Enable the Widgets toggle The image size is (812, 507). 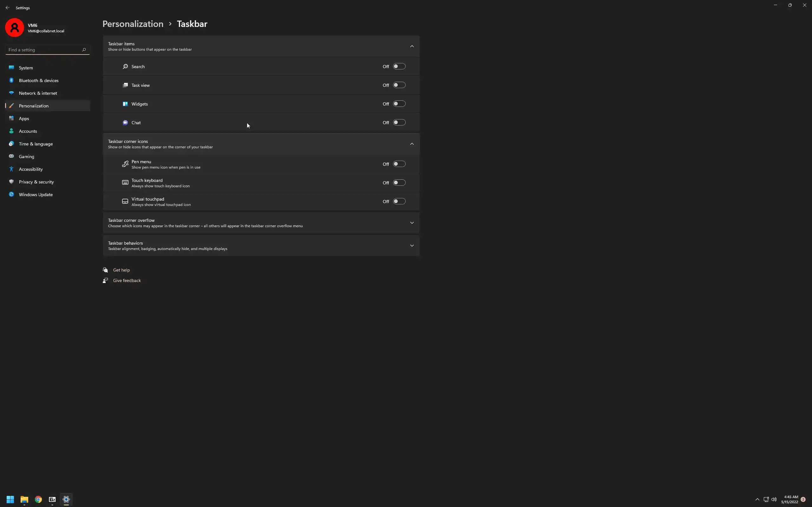(x=399, y=104)
